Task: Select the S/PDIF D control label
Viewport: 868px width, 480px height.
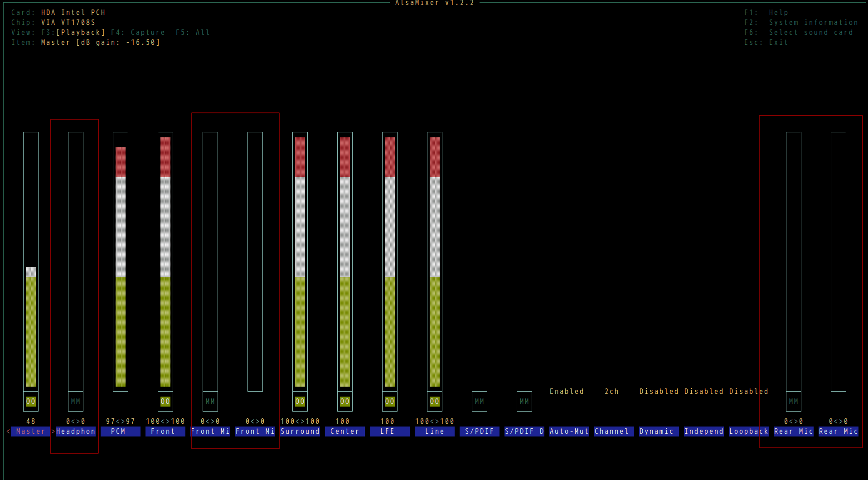Action: pos(524,432)
